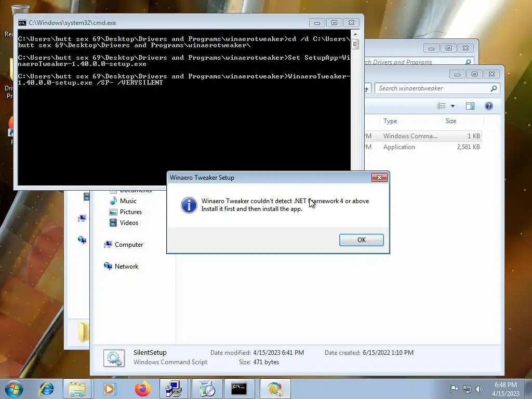Click Date created value 6/15/2022 1:10 PM
Viewport: 532px width, 399px height.
pos(388,353)
